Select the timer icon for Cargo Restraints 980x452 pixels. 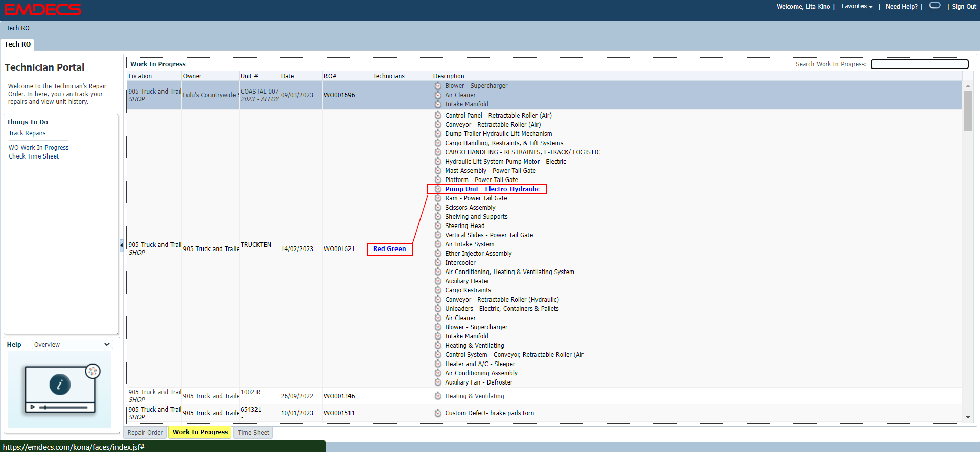[x=438, y=290]
